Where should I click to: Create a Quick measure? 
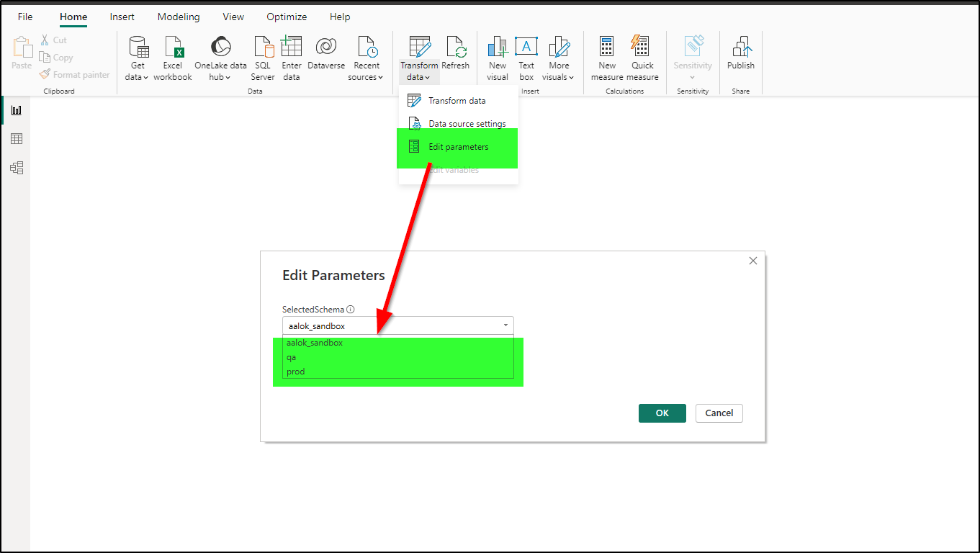[x=642, y=58]
